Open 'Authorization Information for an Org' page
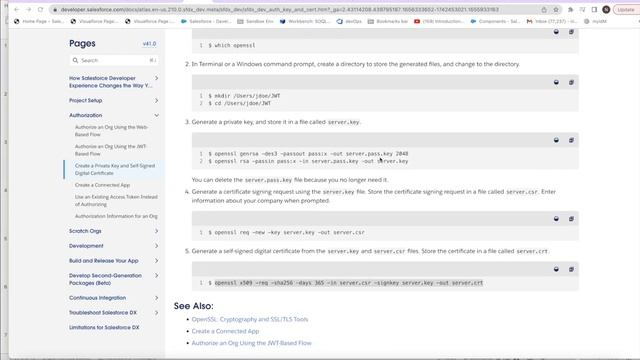 tap(116, 216)
